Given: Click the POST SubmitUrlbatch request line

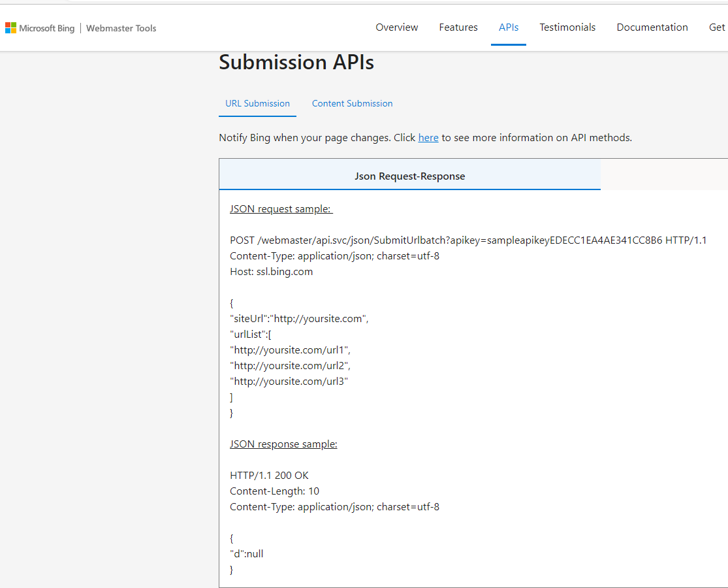Looking at the screenshot, I should click(468, 240).
